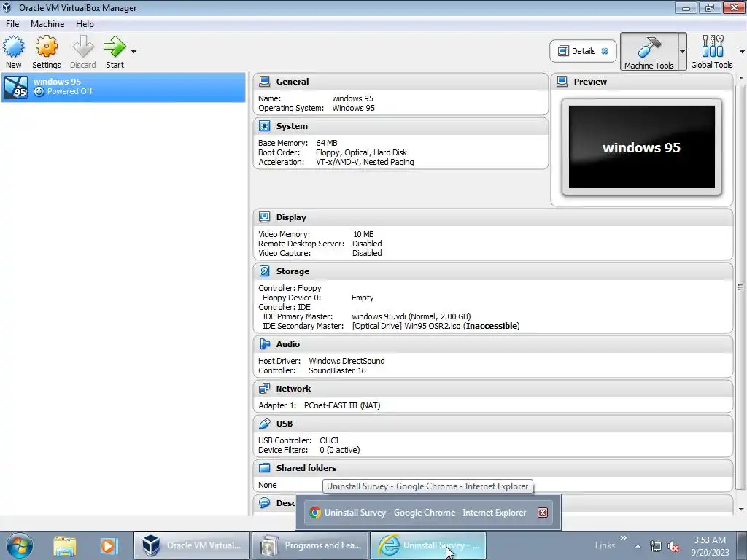Switch to Programs and Features taskbar button

click(x=310, y=545)
